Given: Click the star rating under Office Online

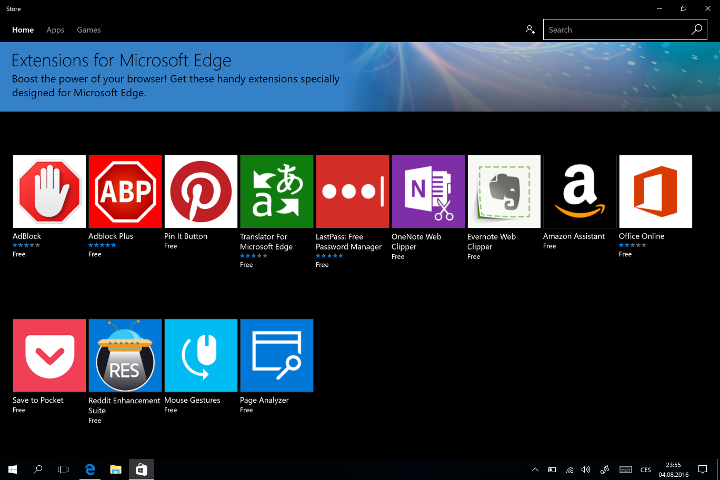Looking at the screenshot, I should 633,245.
